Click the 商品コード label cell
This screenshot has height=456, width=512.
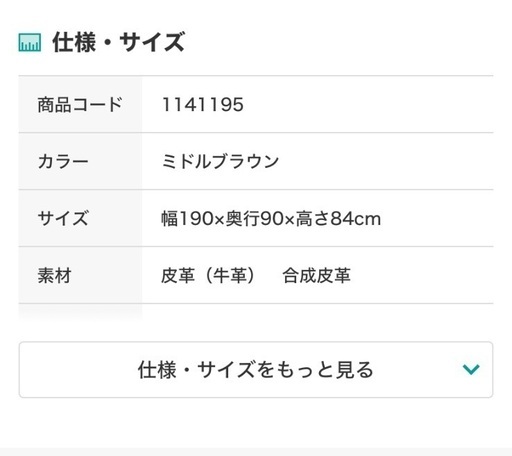[x=80, y=104]
